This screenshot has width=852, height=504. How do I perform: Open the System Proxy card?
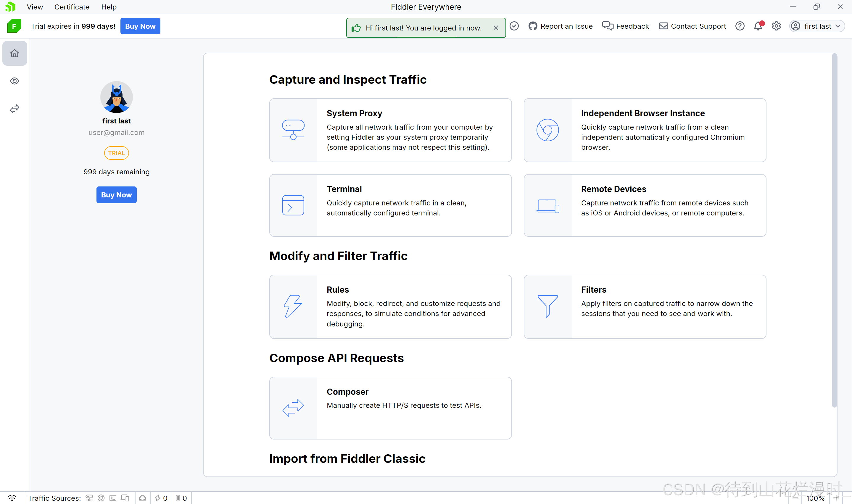390,130
